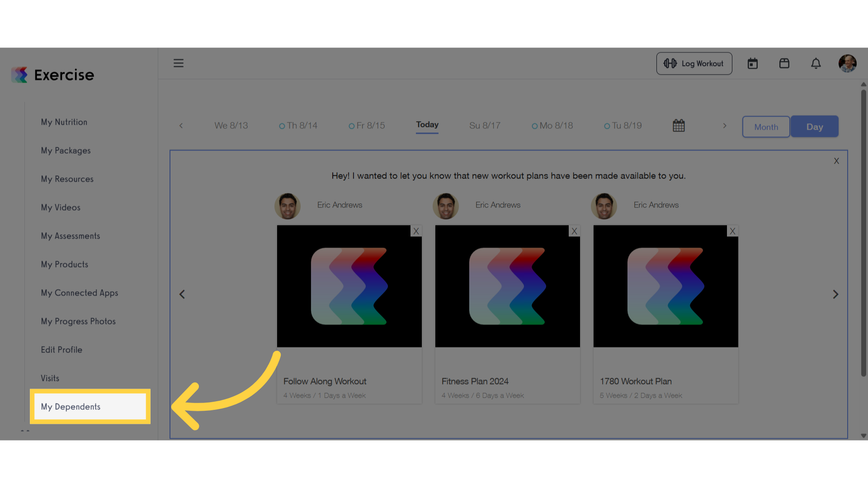This screenshot has height=488, width=868.
Task: Select the Today tab
Action: tap(427, 125)
